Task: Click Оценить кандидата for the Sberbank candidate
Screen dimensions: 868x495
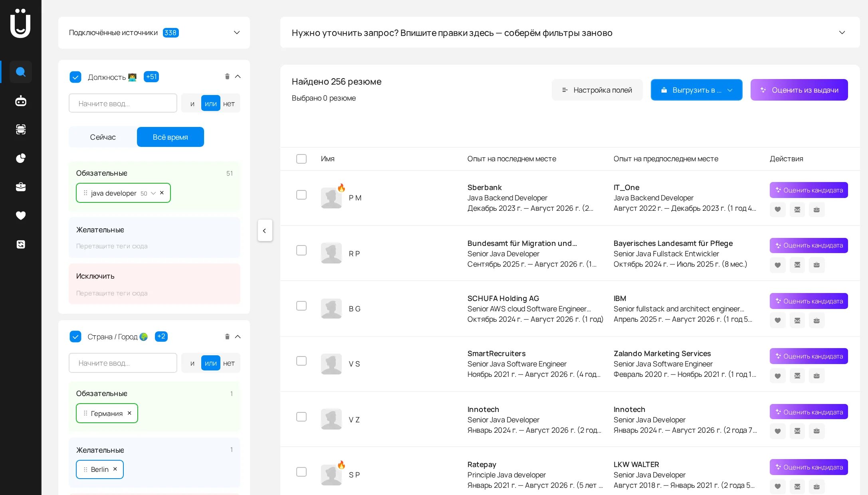Action: click(x=809, y=190)
